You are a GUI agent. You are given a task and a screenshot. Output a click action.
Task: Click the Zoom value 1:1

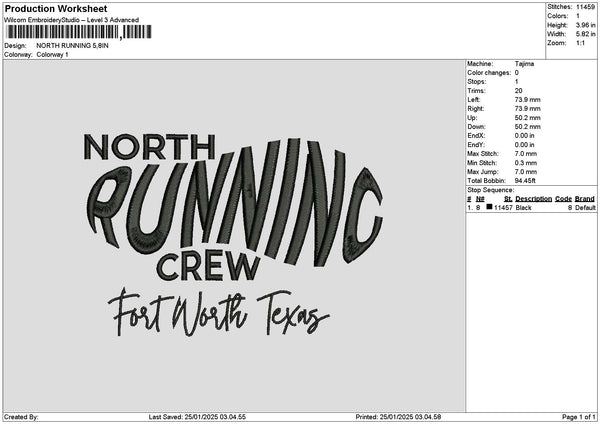click(580, 43)
